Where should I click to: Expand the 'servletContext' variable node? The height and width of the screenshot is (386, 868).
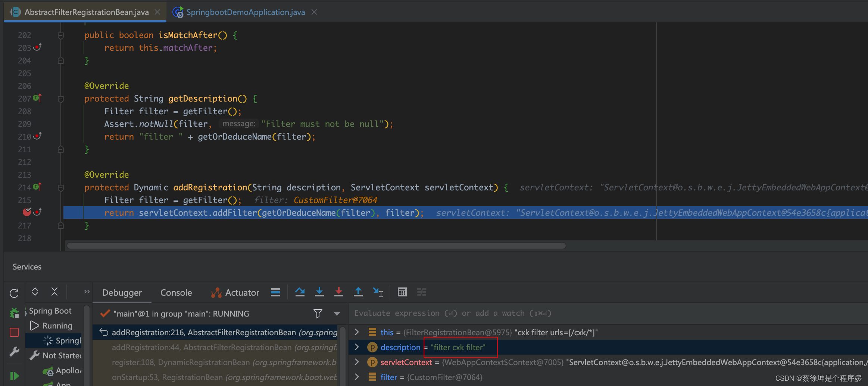pos(357,362)
